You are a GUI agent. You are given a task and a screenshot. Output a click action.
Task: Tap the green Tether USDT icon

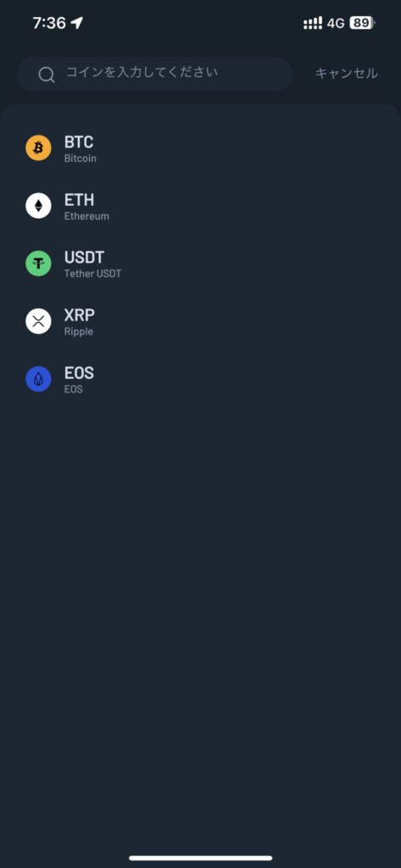(x=38, y=264)
